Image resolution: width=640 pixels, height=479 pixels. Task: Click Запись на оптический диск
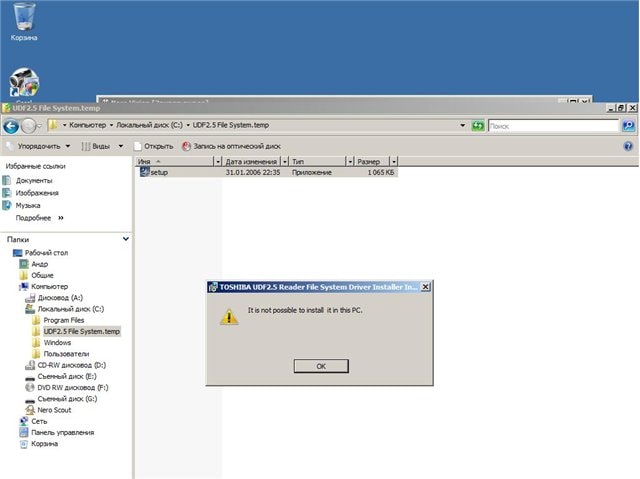(x=231, y=146)
